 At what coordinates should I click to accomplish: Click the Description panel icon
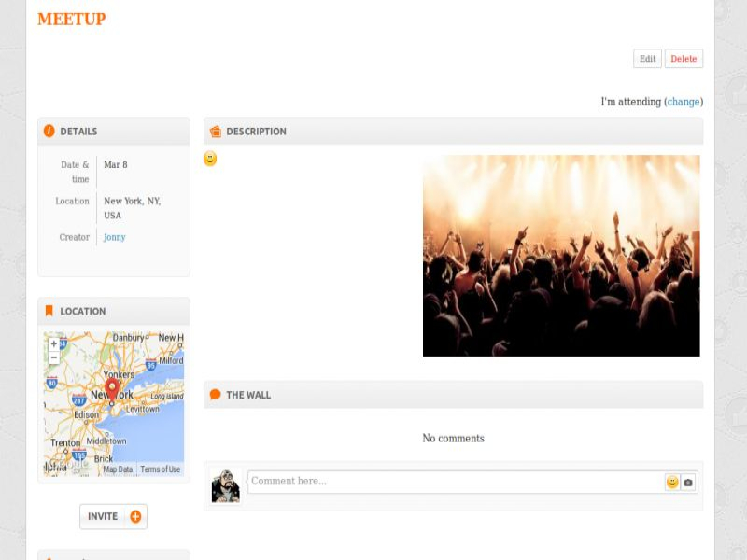[216, 132]
